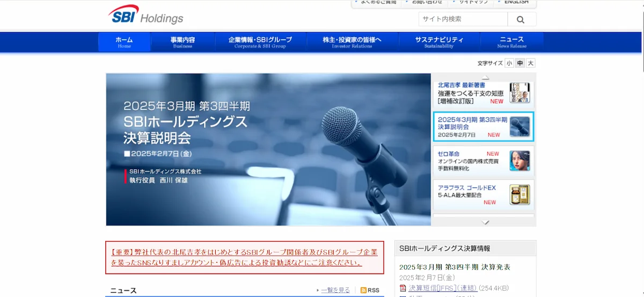The image size is (644, 297).
Task: Click the orange RSS feed icon
Action: click(x=363, y=290)
